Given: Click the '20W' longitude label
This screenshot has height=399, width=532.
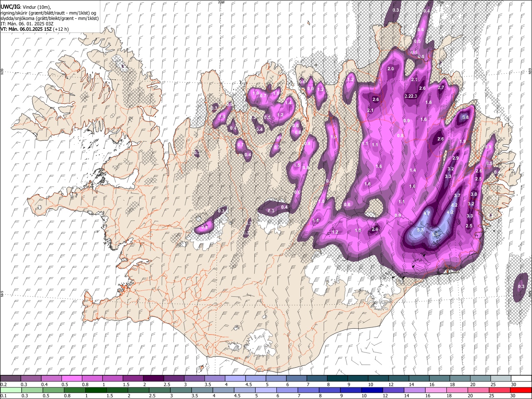Looking at the screenshot, I should (221, 2).
